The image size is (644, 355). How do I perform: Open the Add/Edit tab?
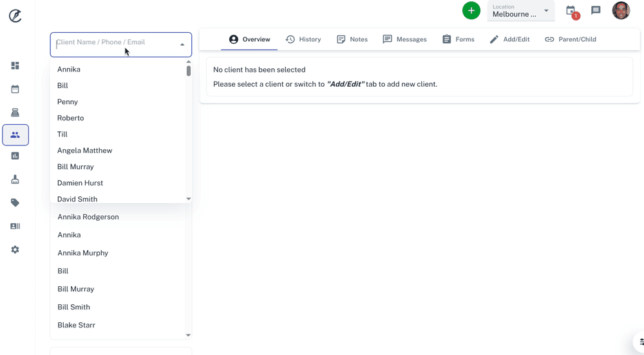pos(509,39)
